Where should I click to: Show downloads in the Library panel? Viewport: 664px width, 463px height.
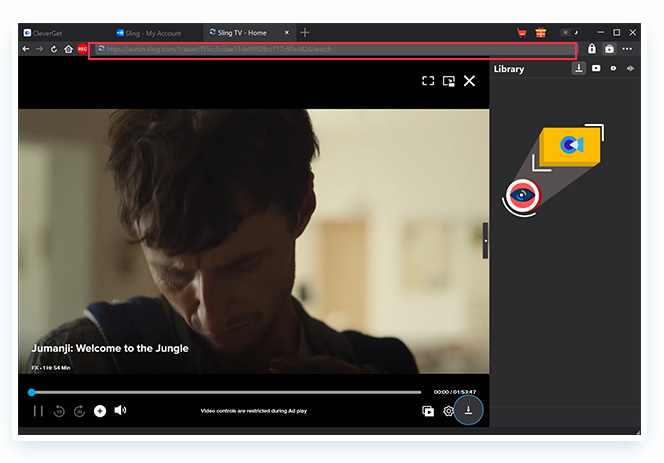pos(579,68)
